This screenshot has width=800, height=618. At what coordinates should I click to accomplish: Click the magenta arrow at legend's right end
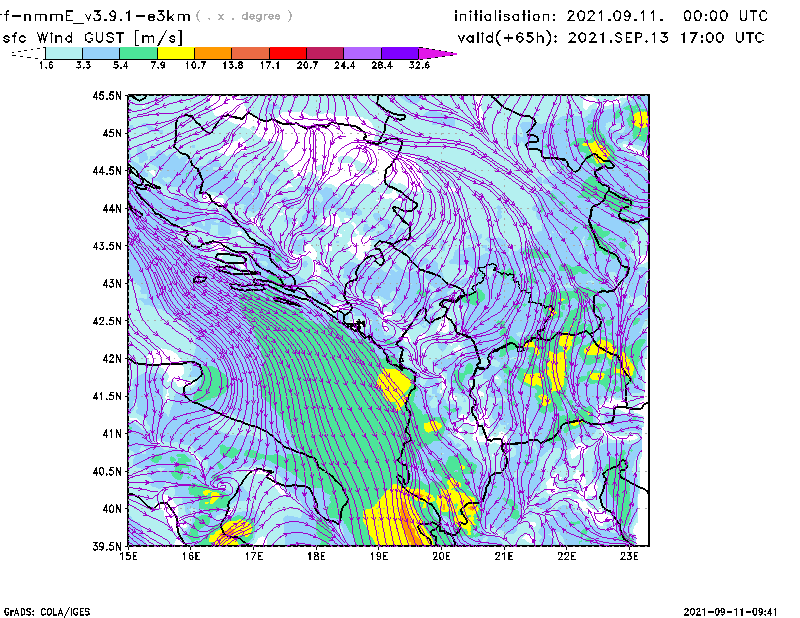(438, 53)
